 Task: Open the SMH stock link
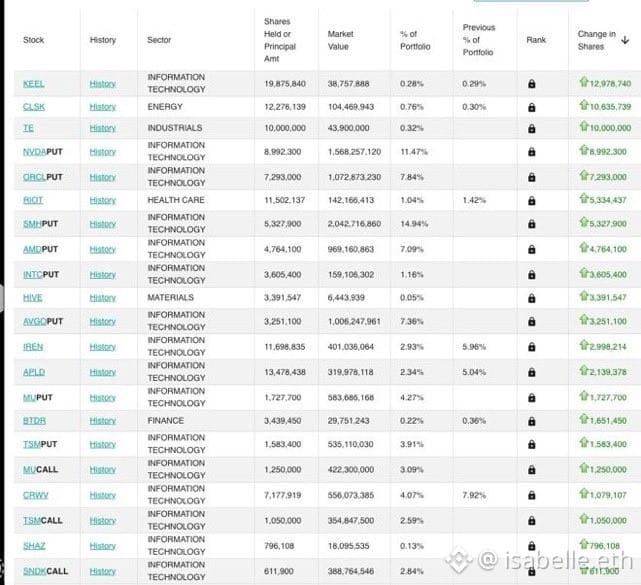tap(32, 224)
